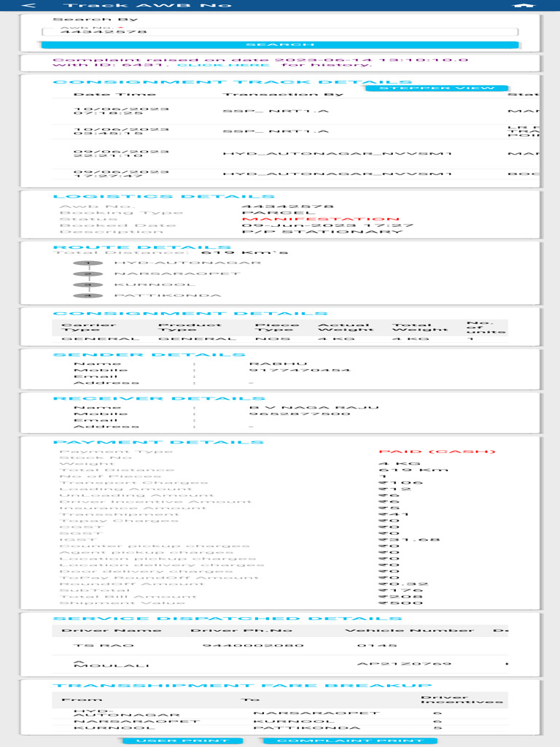Select the red MANIFESTATION status value
The width and height of the screenshot is (560, 747).
click(321, 219)
